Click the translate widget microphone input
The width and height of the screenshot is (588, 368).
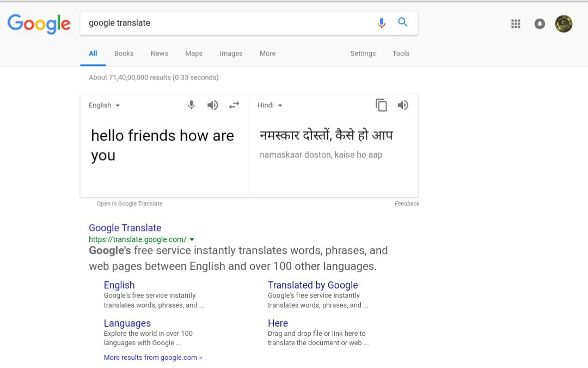[191, 105]
